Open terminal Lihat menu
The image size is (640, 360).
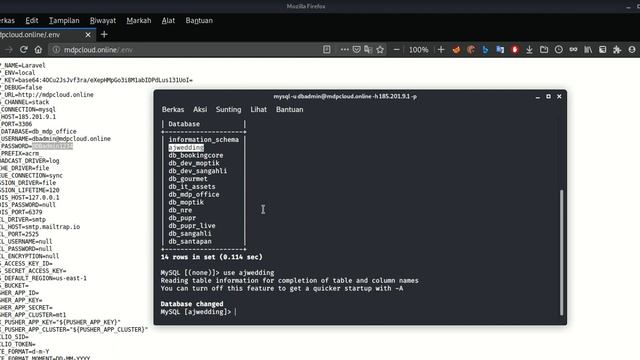click(258, 109)
